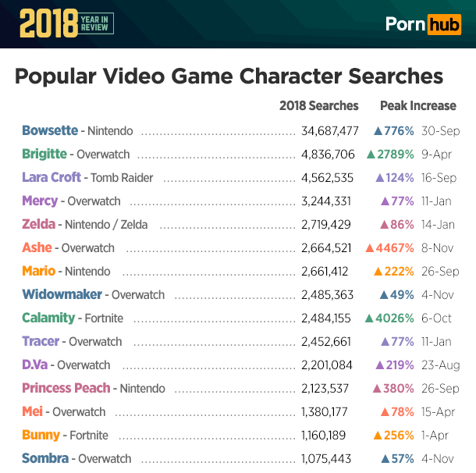The height and width of the screenshot is (473, 476).
Task: Click the Tracer character name
Action: click(41, 342)
